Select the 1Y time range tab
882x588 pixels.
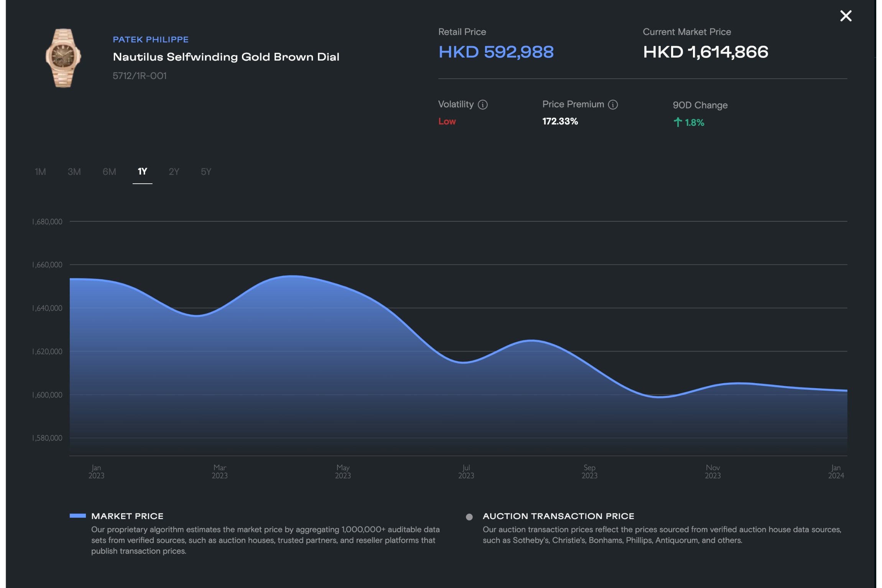tap(142, 171)
